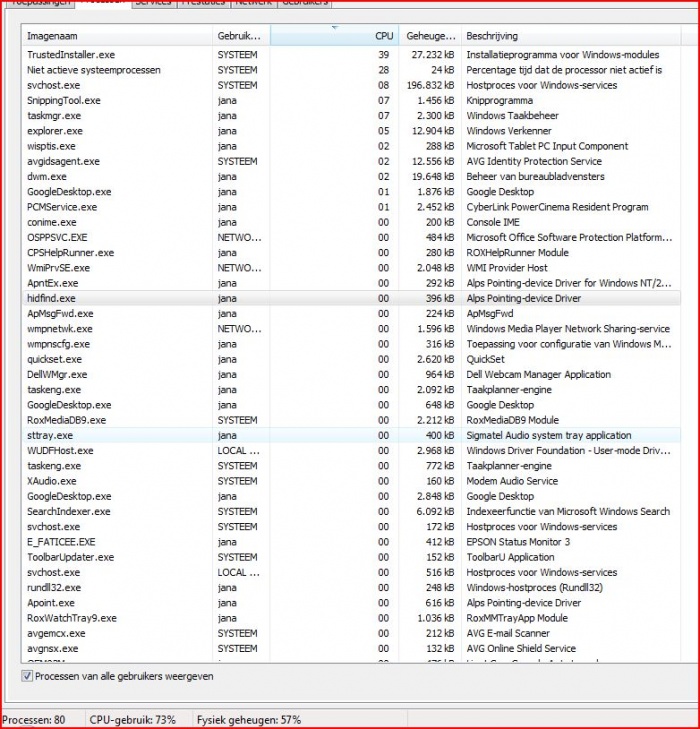Select the wmpnscfg.exe process
The height and width of the screenshot is (729, 700).
click(x=351, y=344)
